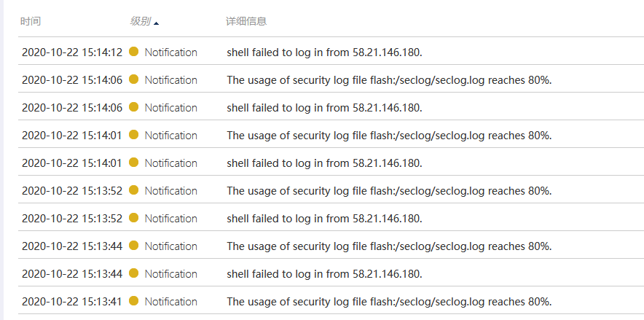This screenshot has height=320, width=644.
Task: Toggle the sort arrow beside the 级别 header
Action: (157, 23)
